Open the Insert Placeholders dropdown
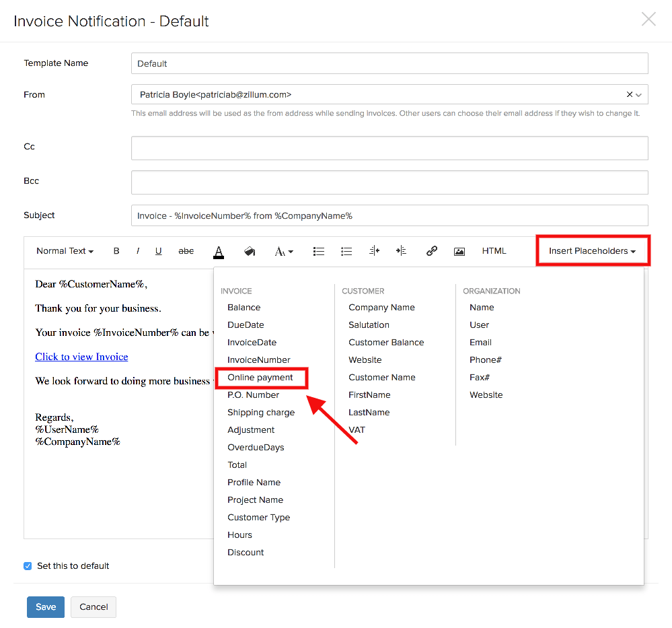672x628 pixels. (x=592, y=251)
